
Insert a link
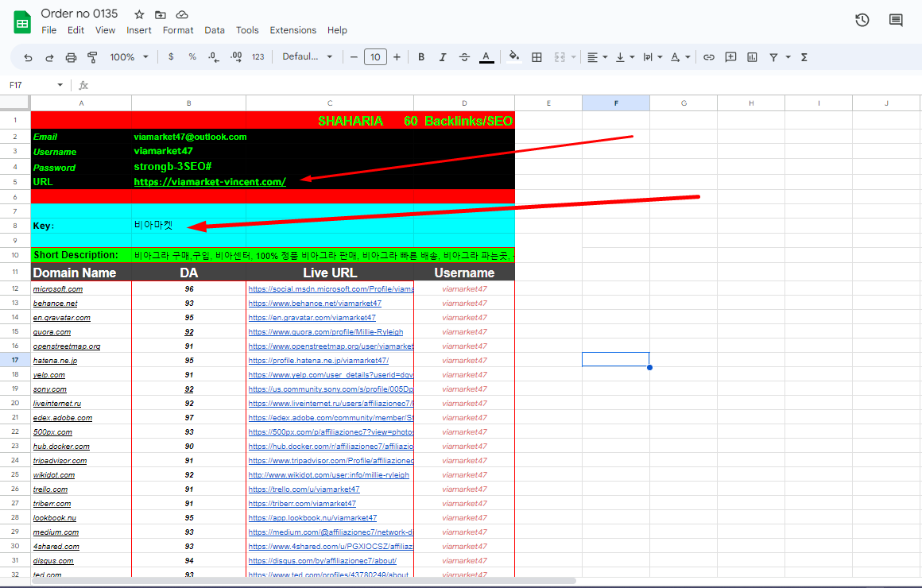pos(708,56)
